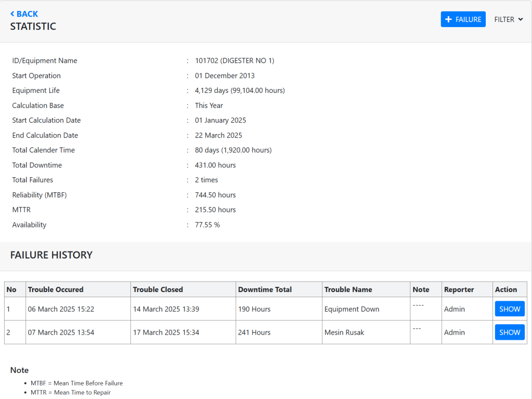
Task: Click the plus icon on the FAILURE button
Action: click(x=449, y=19)
